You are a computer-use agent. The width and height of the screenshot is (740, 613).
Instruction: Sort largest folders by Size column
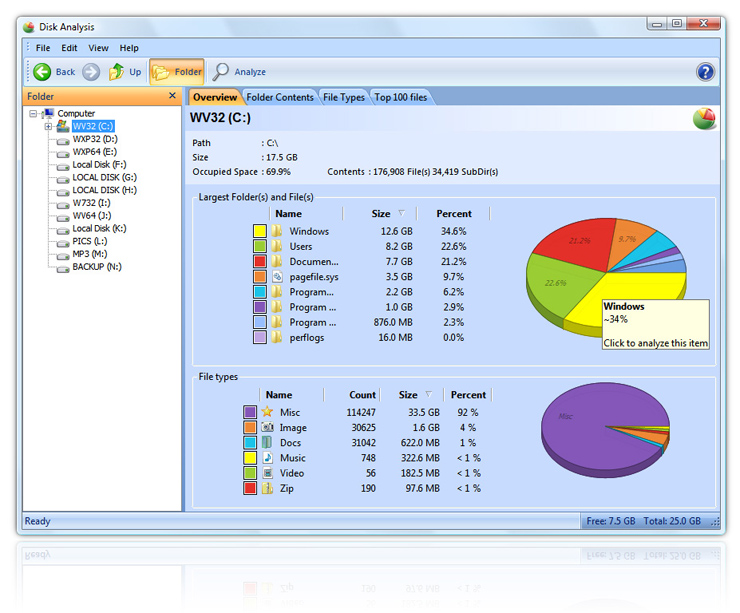coord(381,214)
